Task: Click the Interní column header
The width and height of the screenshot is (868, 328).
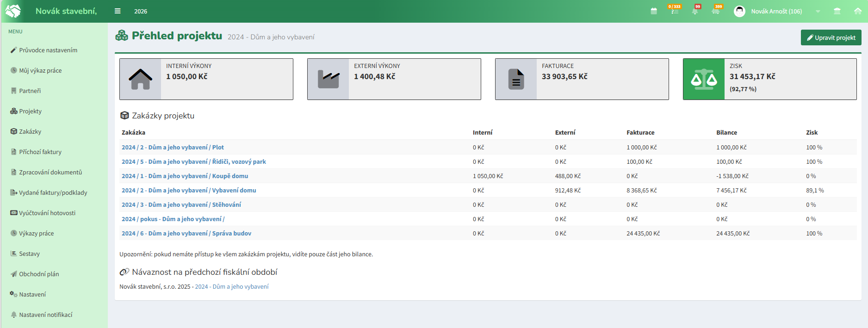Action: point(483,133)
